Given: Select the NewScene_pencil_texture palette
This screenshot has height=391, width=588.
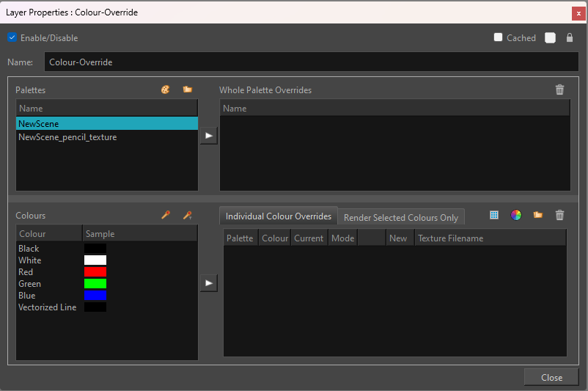Looking at the screenshot, I should (x=67, y=136).
